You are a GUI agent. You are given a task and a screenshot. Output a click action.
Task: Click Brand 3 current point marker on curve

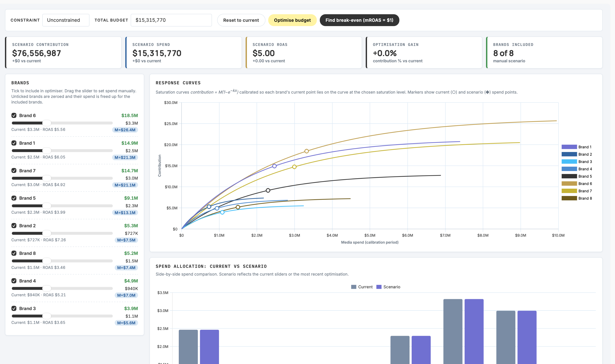pos(222,212)
